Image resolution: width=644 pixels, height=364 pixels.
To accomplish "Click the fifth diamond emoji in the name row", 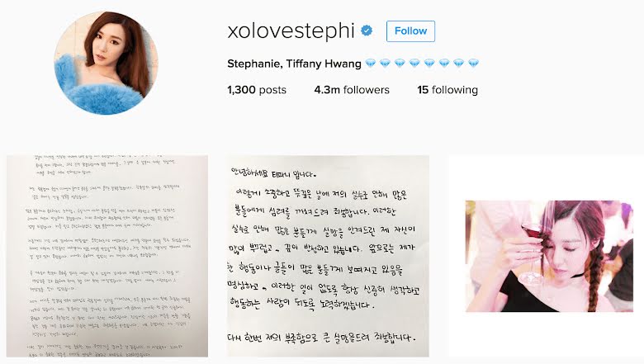I will click(x=429, y=64).
